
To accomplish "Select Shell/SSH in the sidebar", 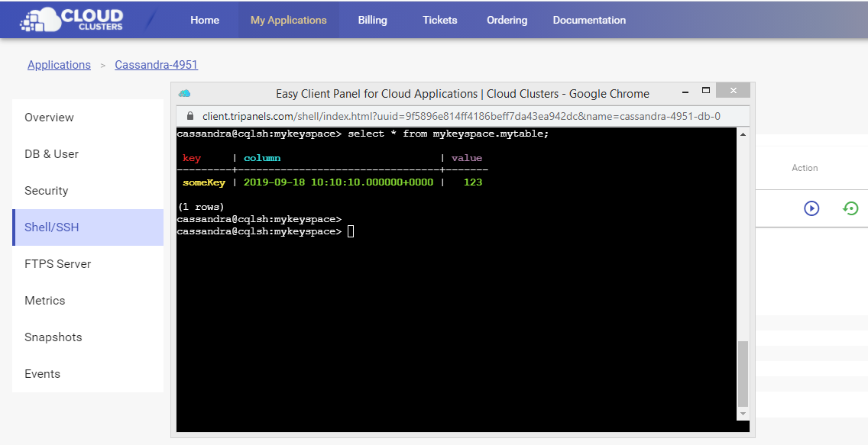I will pos(87,227).
